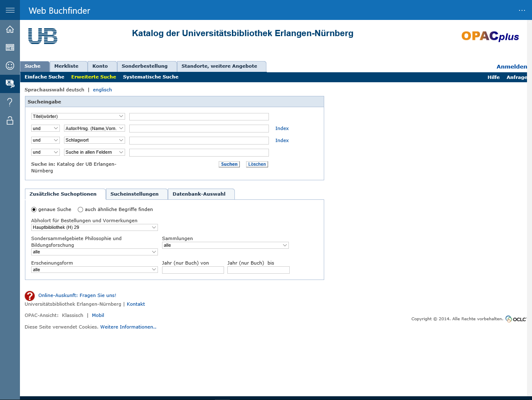Viewport: 532px width, 400px height.
Task: Open 'Online-Auskunft: Fragen Sie uns!' link
Action: click(77, 296)
